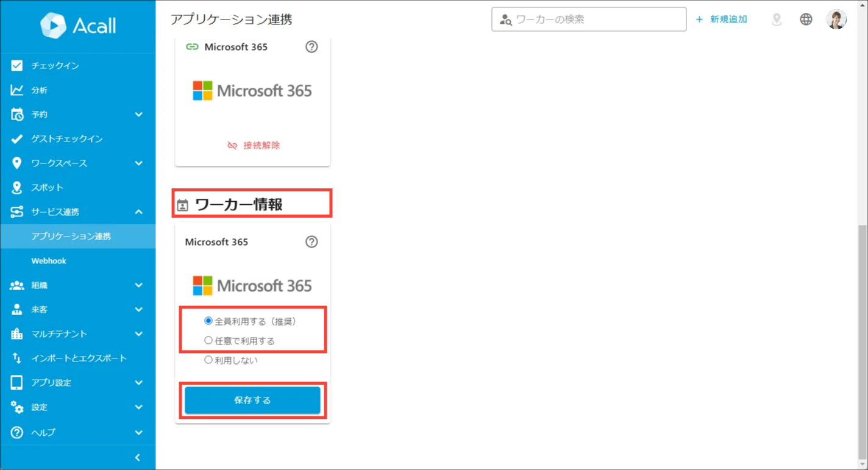The height and width of the screenshot is (470, 868).
Task: Collapse the サービス連携 menu chevron
Action: click(x=139, y=212)
